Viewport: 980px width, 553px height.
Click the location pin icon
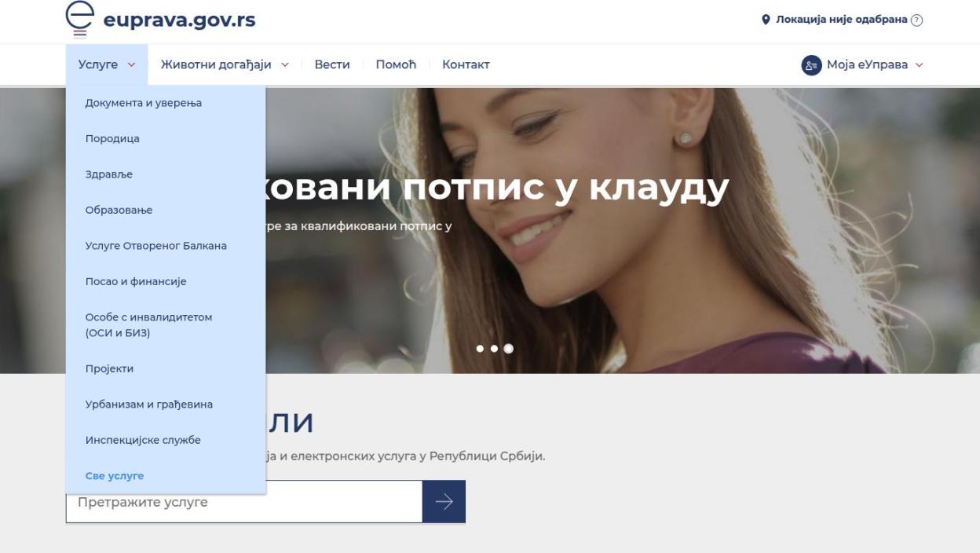coord(766,20)
